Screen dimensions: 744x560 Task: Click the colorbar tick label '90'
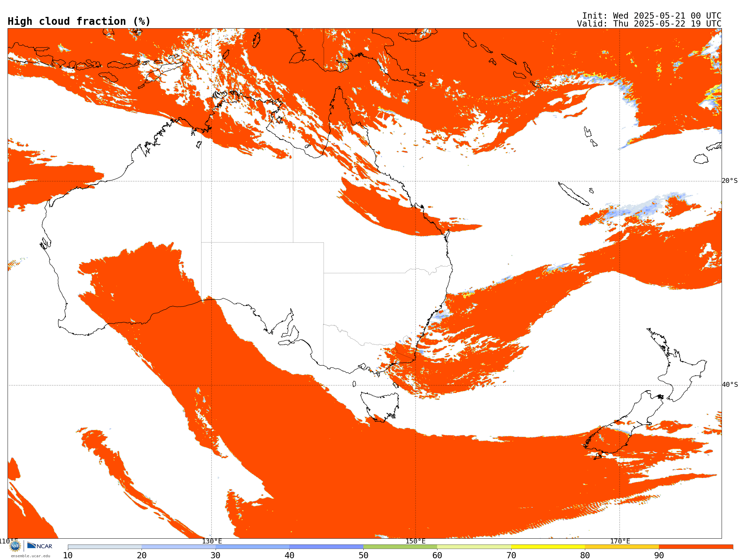pyautogui.click(x=659, y=555)
